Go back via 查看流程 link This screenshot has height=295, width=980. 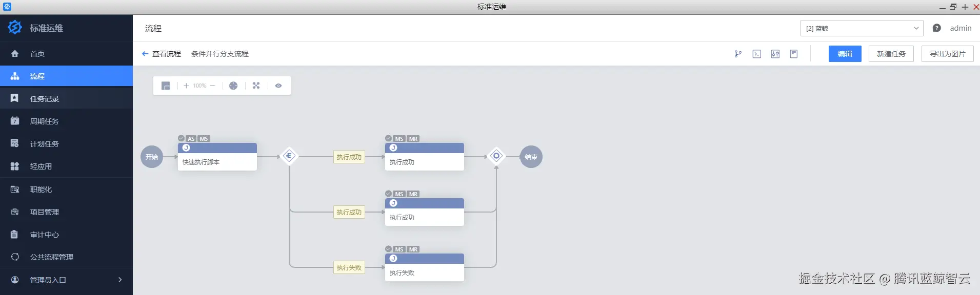[x=162, y=54]
